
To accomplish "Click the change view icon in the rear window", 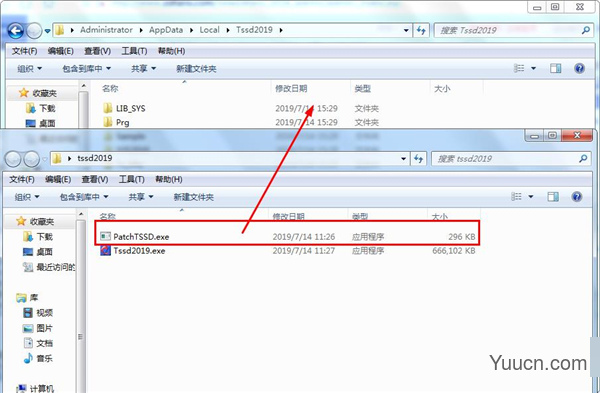I will tap(518, 68).
